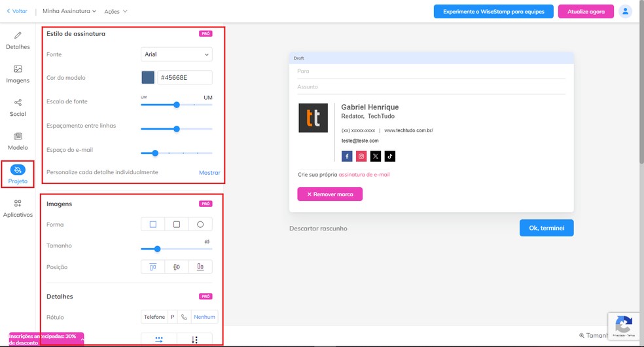The image size is (644, 347).
Task: Open the Imagens sidebar section
Action: click(x=18, y=75)
